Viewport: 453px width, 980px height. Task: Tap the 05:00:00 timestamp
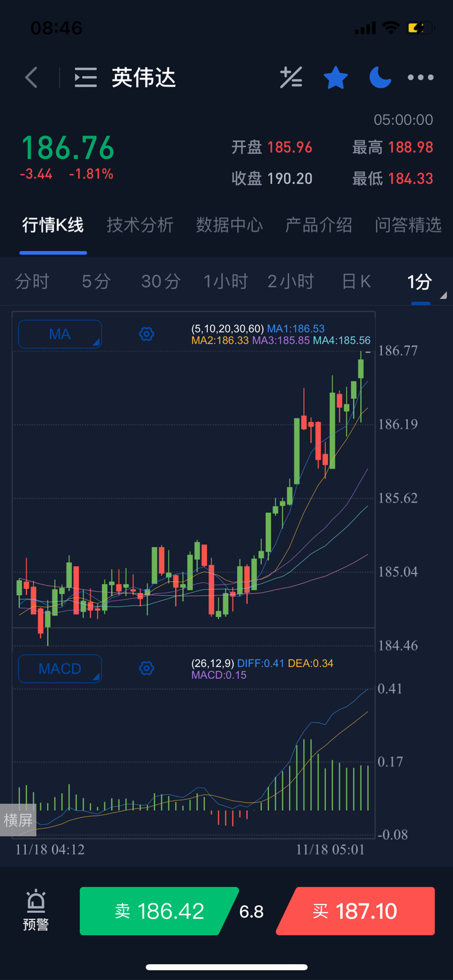click(403, 120)
